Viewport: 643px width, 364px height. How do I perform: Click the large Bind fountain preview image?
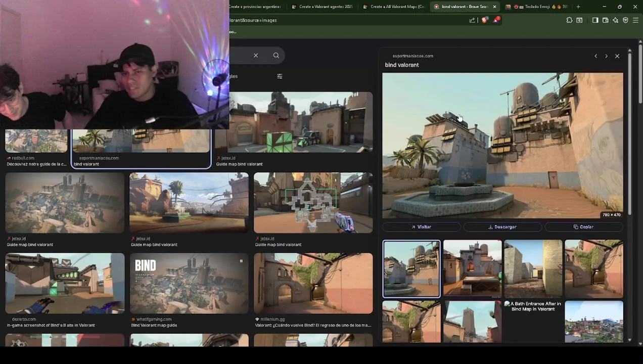click(x=502, y=146)
